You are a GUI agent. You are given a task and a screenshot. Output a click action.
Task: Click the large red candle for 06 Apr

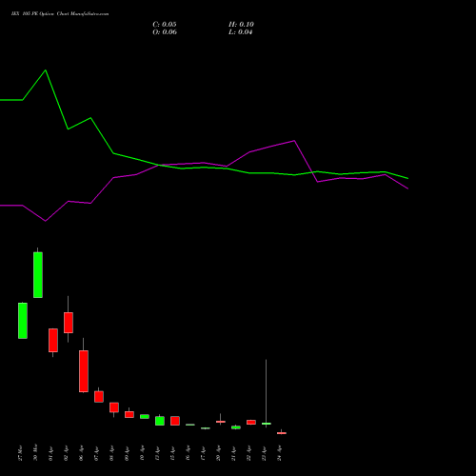click(x=84, y=371)
